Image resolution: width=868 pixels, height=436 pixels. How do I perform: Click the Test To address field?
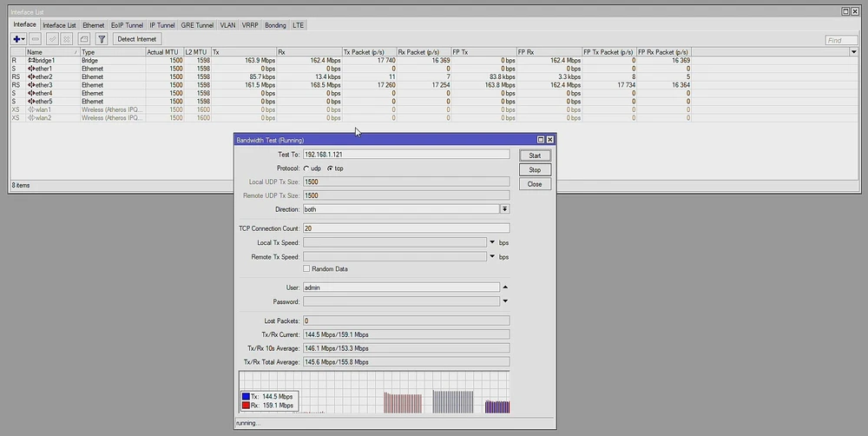(x=405, y=155)
